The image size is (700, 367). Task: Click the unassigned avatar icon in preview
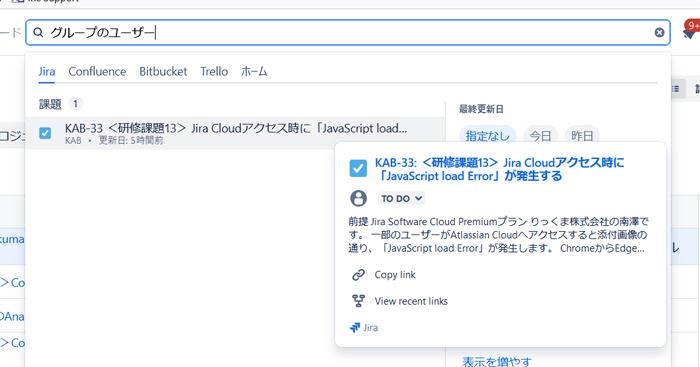[x=358, y=198]
